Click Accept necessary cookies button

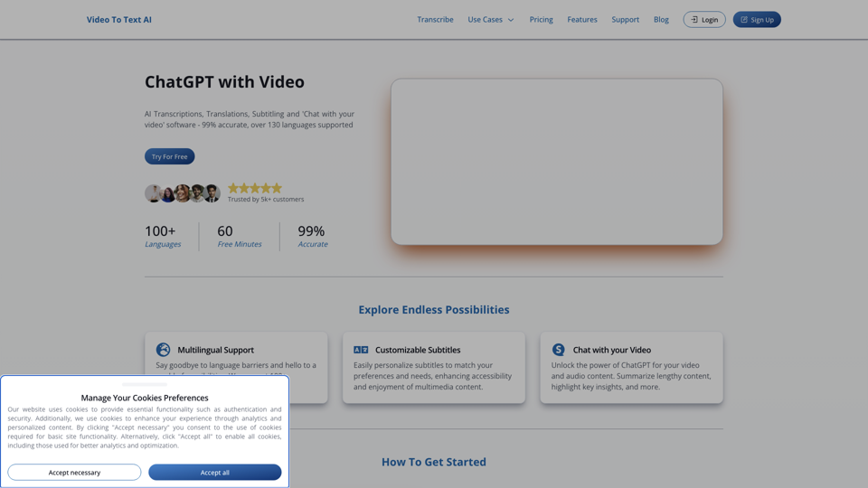pyautogui.click(x=74, y=473)
